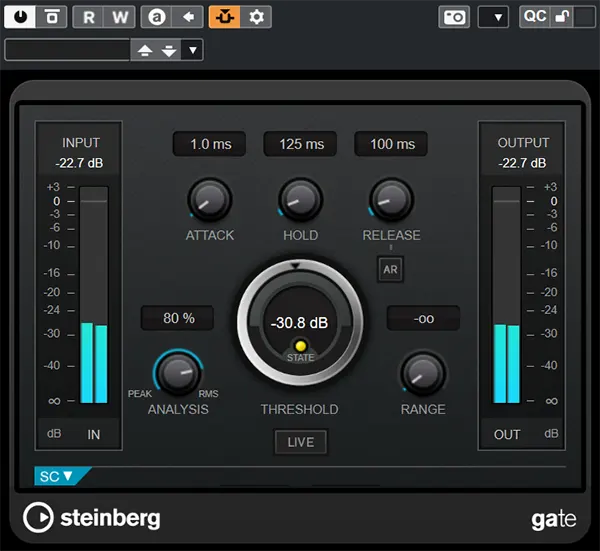Click the camera snapshot icon
Screen dimensions: 600x551
pos(454,17)
